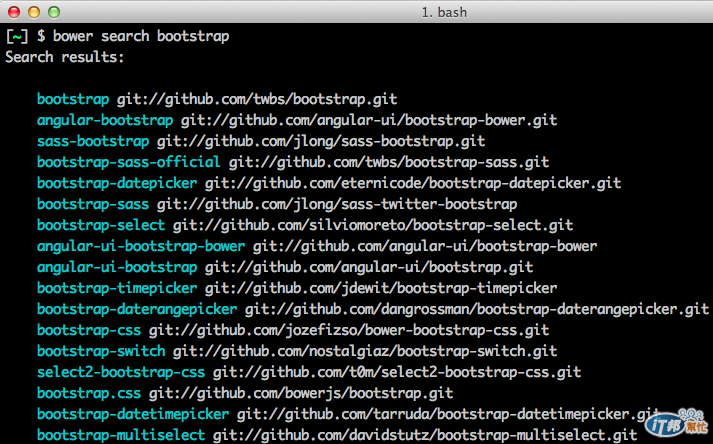
Task: Click the angular-ui/bootstrap-bower.git URL
Action: (x=369, y=120)
